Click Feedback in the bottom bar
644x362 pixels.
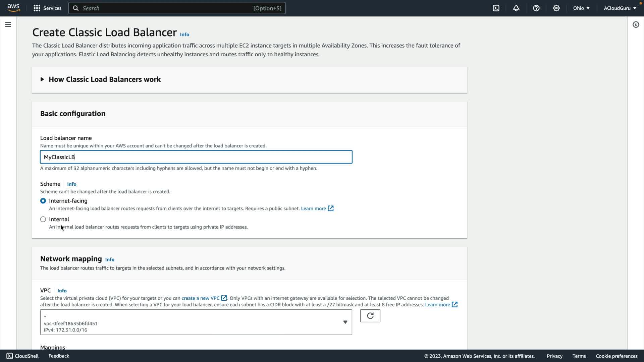tap(59, 356)
